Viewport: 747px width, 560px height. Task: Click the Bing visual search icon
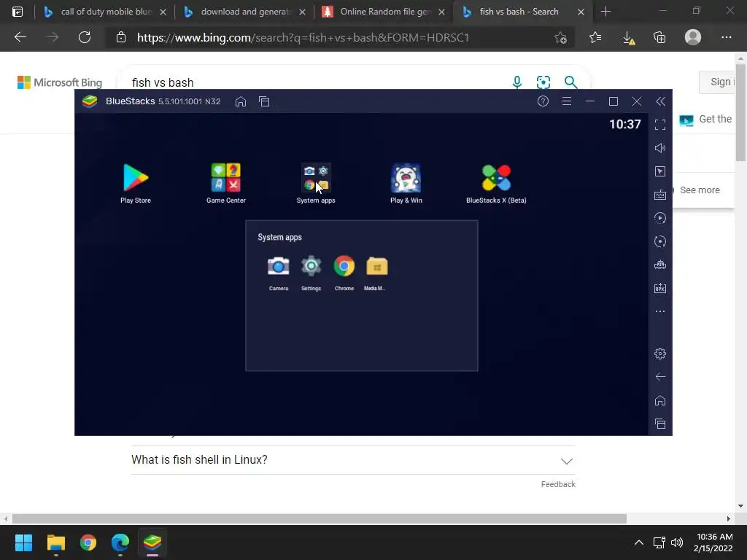pos(543,82)
